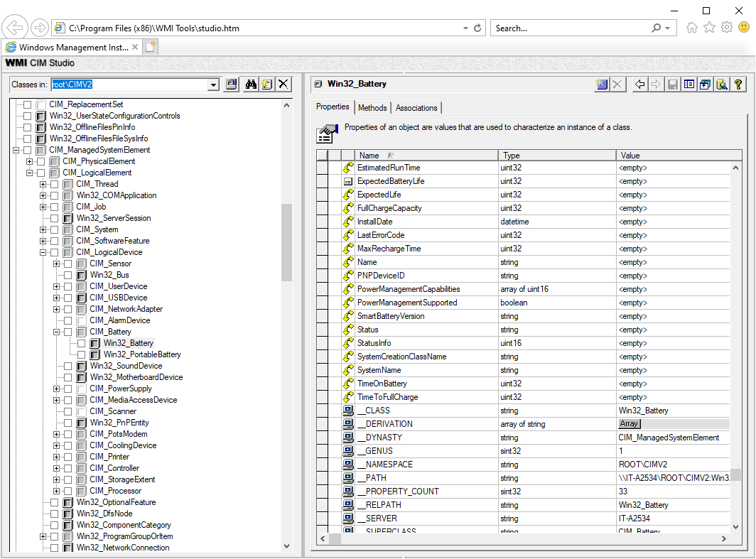The width and height of the screenshot is (756, 559).
Task: Click the icon beside ExpectedBatteryLife property
Action: pos(348,182)
